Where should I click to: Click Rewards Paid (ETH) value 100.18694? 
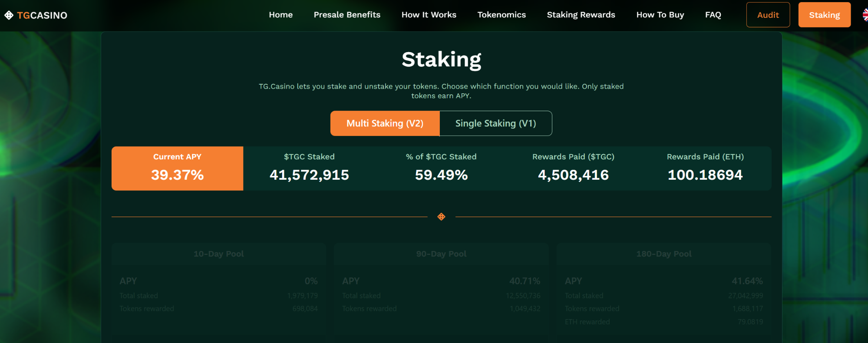pyautogui.click(x=705, y=175)
